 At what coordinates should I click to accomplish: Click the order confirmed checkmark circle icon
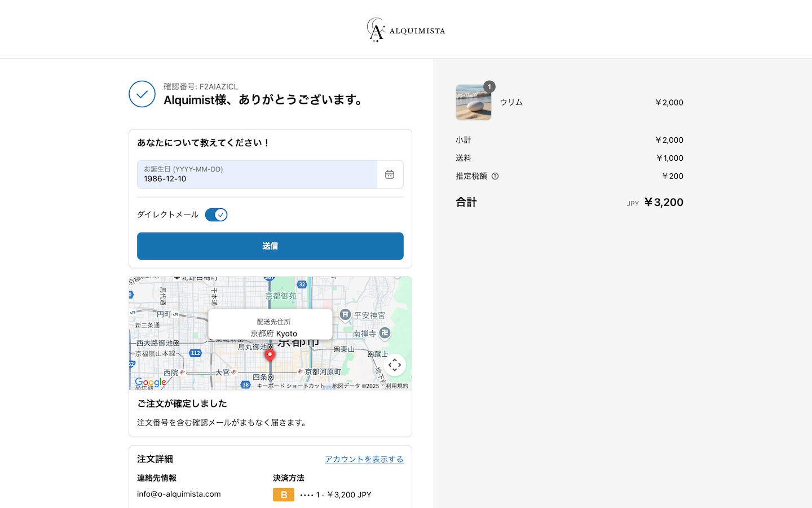142,94
